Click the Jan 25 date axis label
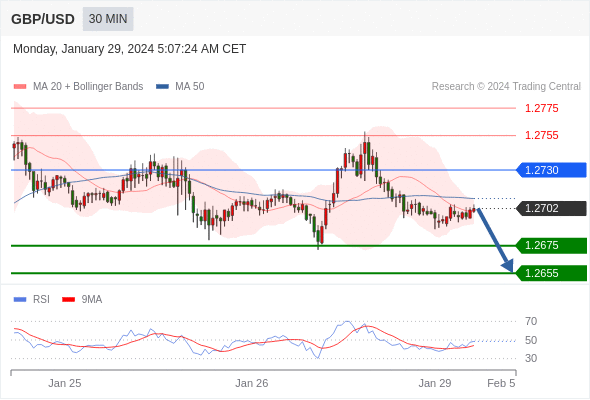This screenshot has width=590, height=400. [65, 383]
